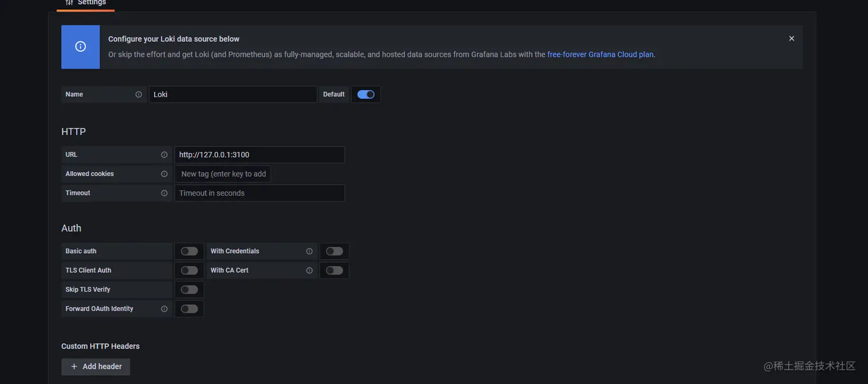Open the Settings tab
Screen dimensions: 868x384
86,3
